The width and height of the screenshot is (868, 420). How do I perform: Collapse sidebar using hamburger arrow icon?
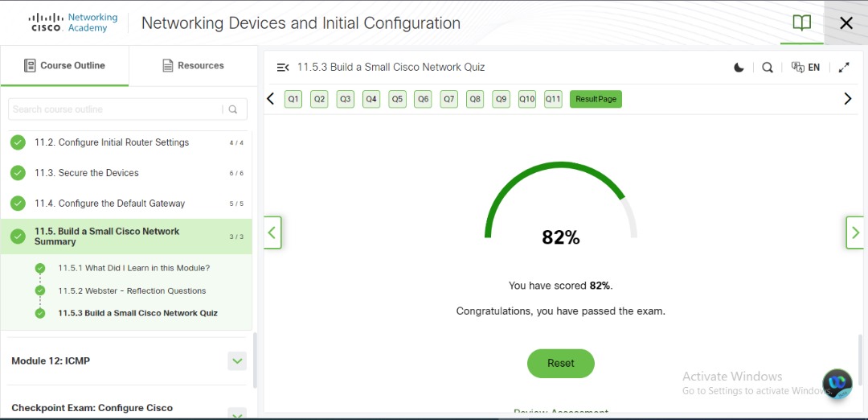(x=283, y=68)
